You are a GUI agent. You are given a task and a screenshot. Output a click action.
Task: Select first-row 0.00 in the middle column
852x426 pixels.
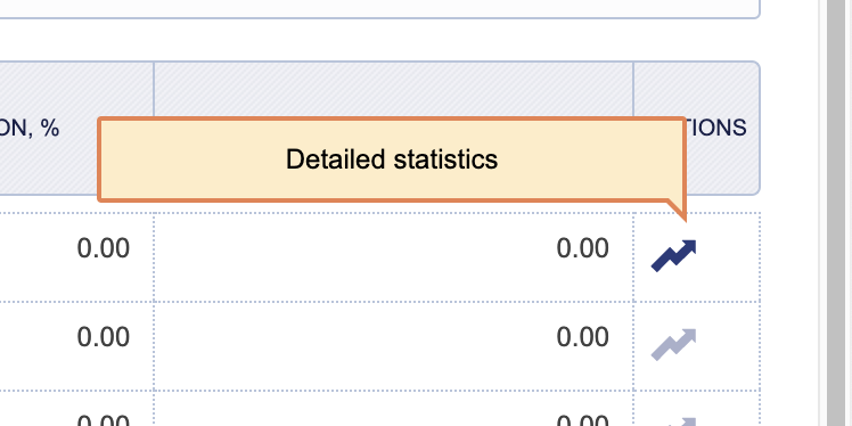[x=582, y=248]
